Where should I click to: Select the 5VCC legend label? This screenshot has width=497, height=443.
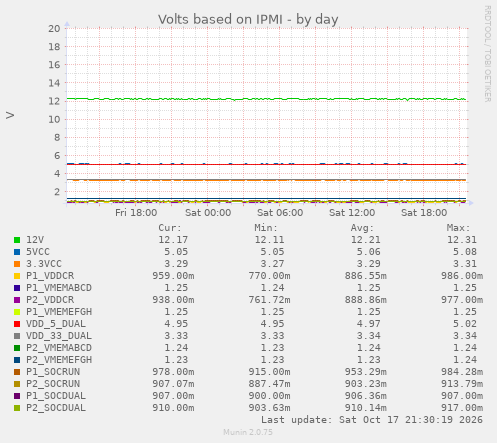point(38,252)
